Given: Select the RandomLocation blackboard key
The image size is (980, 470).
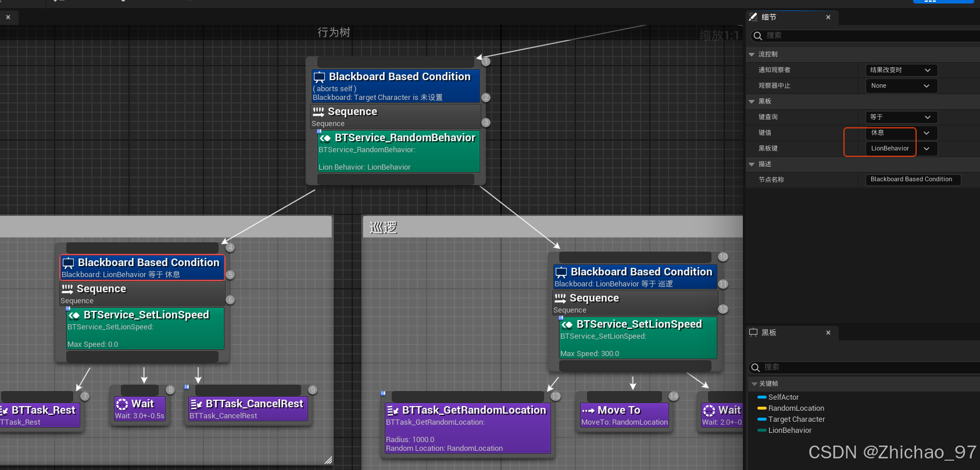Looking at the screenshot, I should coord(796,408).
